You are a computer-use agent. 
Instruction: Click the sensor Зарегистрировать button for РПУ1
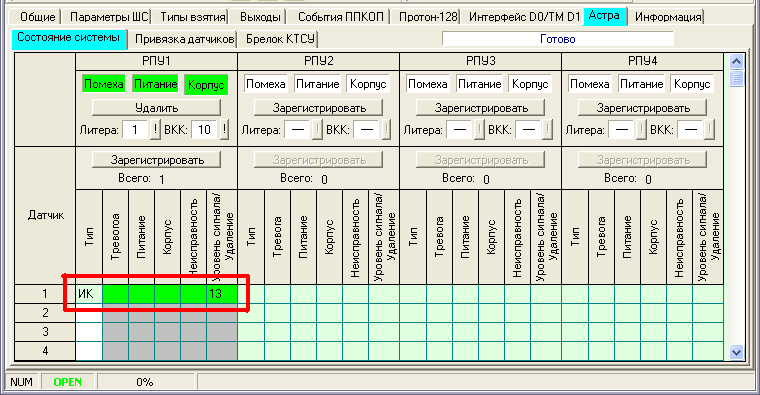pos(157,160)
